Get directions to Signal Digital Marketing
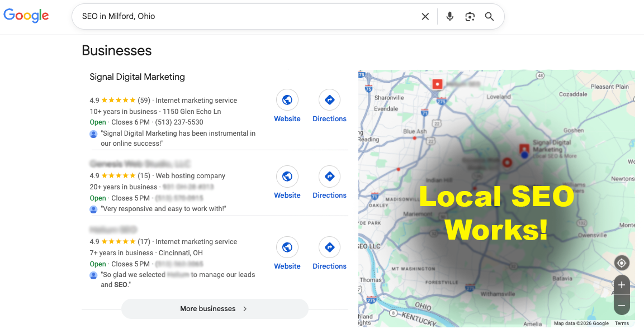 point(329,100)
